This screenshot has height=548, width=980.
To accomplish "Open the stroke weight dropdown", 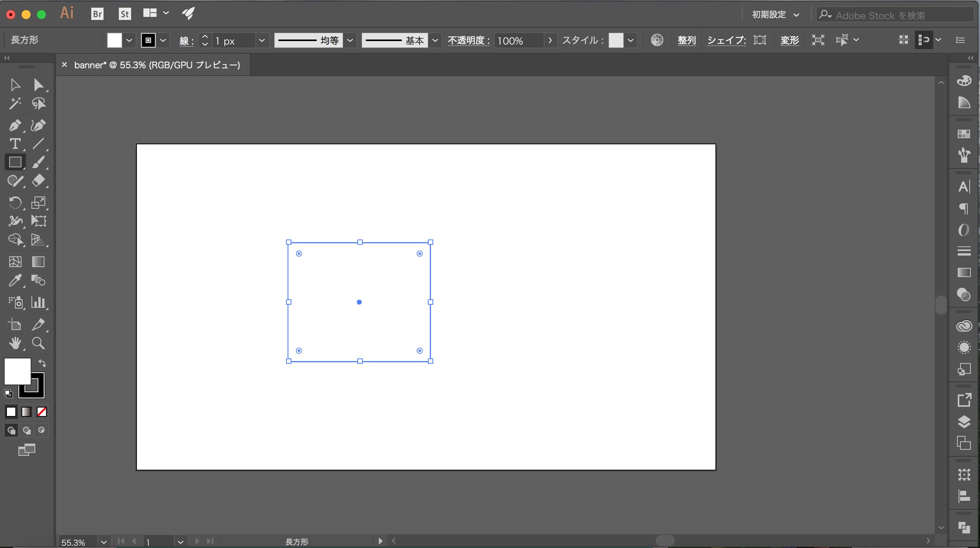I will (x=262, y=40).
